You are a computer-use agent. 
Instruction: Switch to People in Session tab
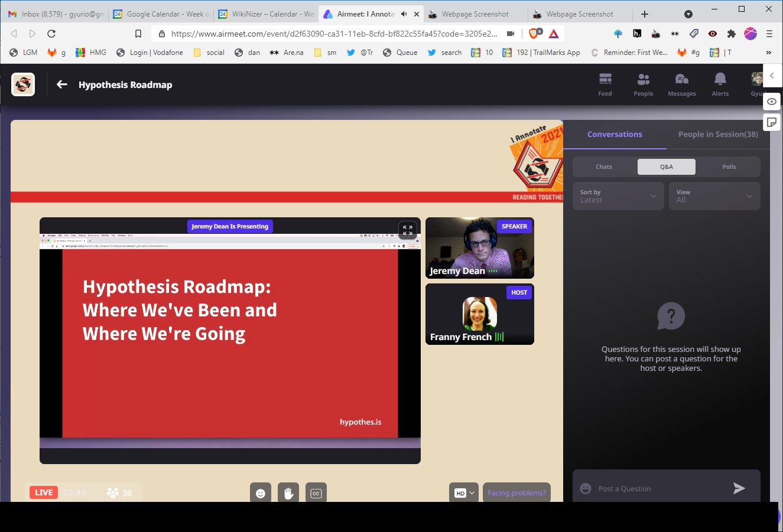[717, 135]
